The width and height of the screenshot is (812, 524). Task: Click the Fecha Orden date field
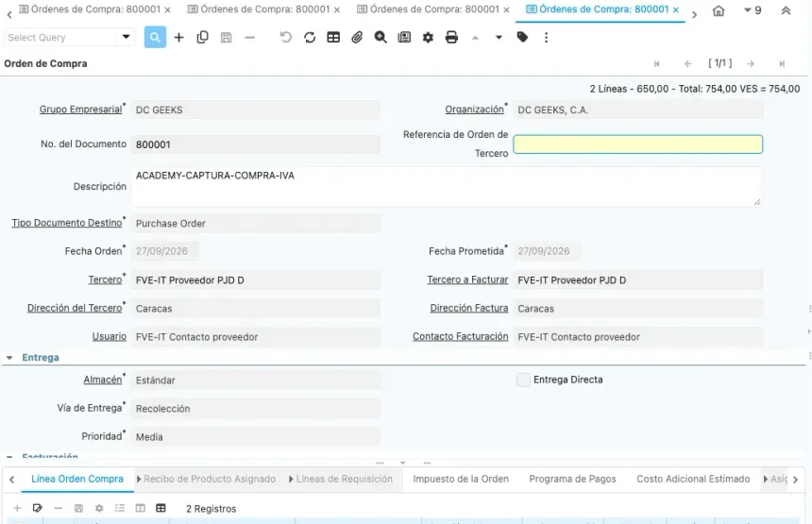coord(164,251)
